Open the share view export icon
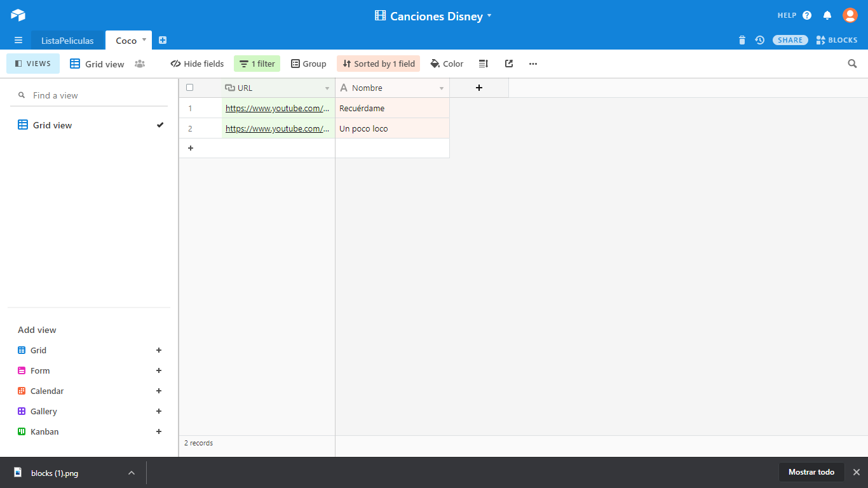The image size is (868, 488). tap(509, 64)
